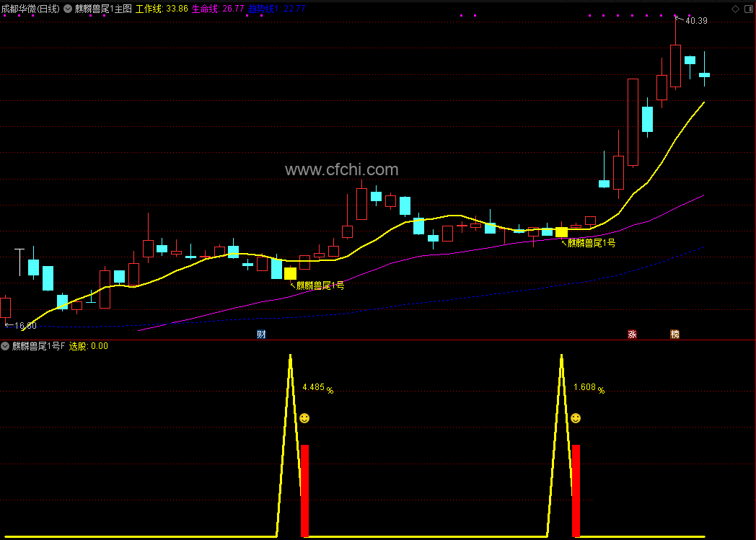Open the main chart indicator dropdown arrow
This screenshot has height=540, width=756.
[x=68, y=9]
